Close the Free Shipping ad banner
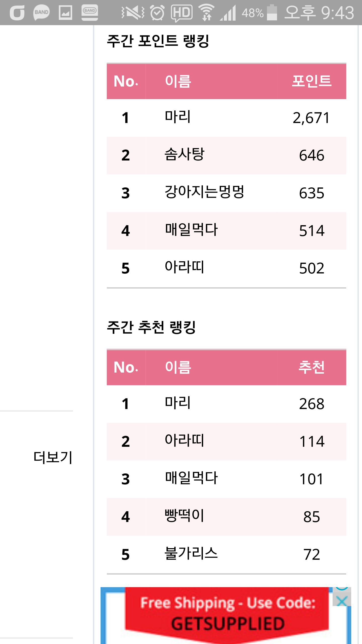Image resolution: width=362 pixels, height=644 pixels. click(342, 601)
